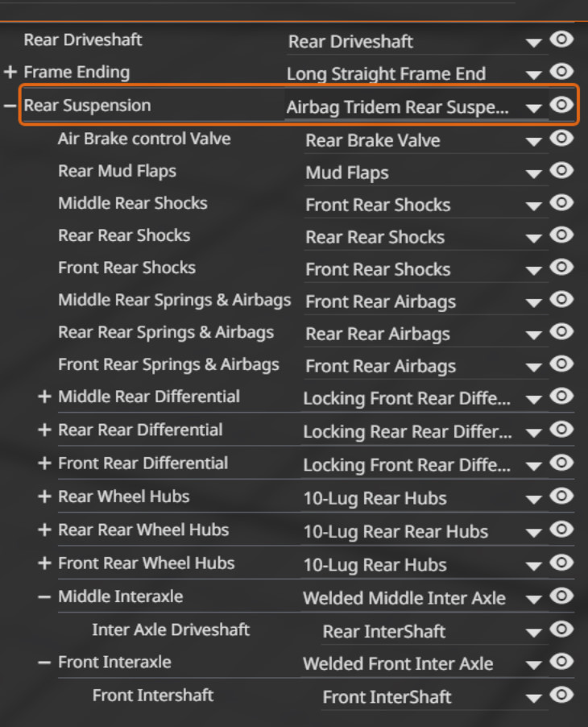The height and width of the screenshot is (727, 588).
Task: Collapse the Middle Interaxle node
Action: [x=44, y=596]
